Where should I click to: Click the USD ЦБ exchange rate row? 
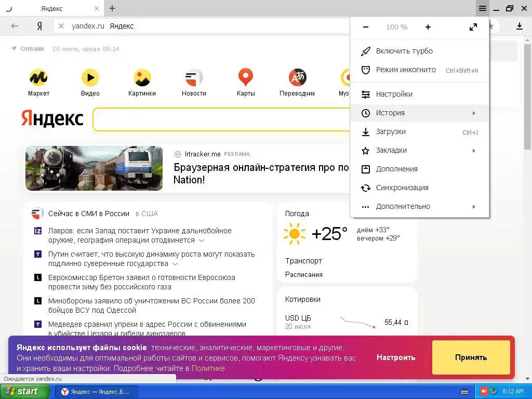point(347,322)
